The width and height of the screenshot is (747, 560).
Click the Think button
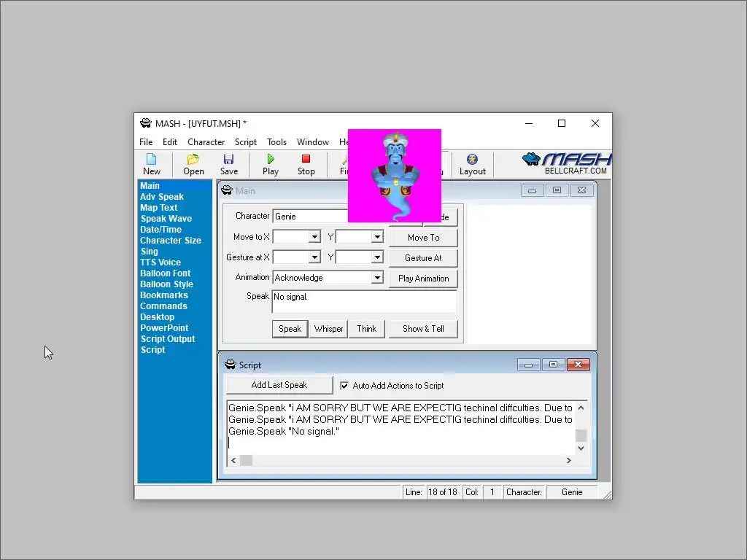pos(366,329)
